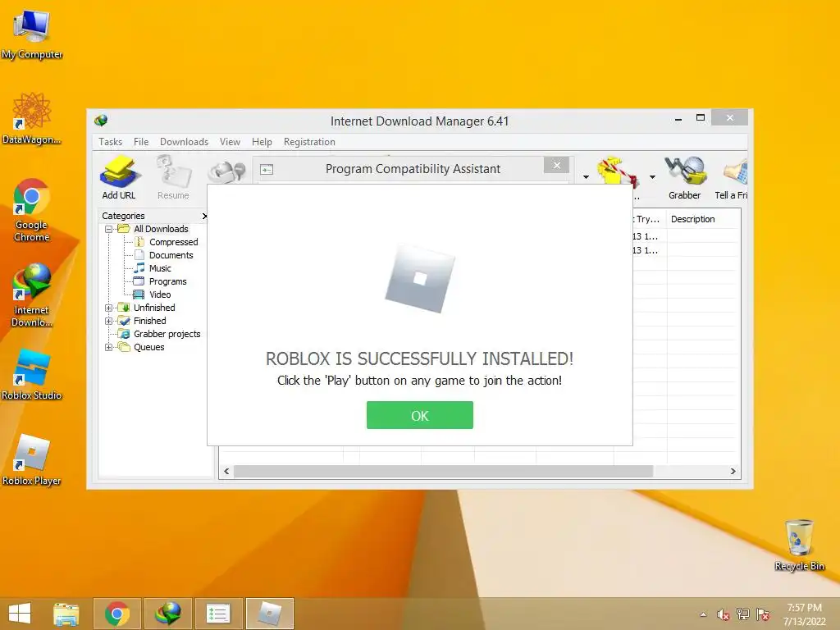Image resolution: width=840 pixels, height=630 pixels.
Task: Click Program Compatibility Assistant taskbar button
Action: coord(218,614)
